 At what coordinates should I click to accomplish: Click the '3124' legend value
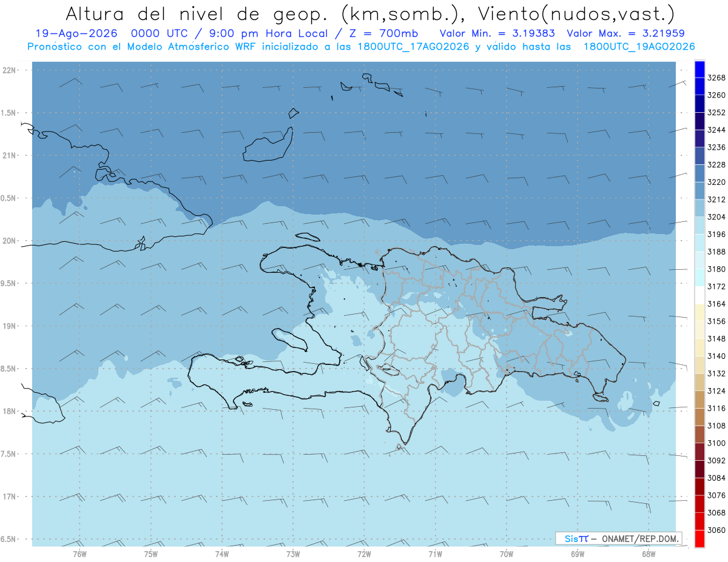coord(716,390)
